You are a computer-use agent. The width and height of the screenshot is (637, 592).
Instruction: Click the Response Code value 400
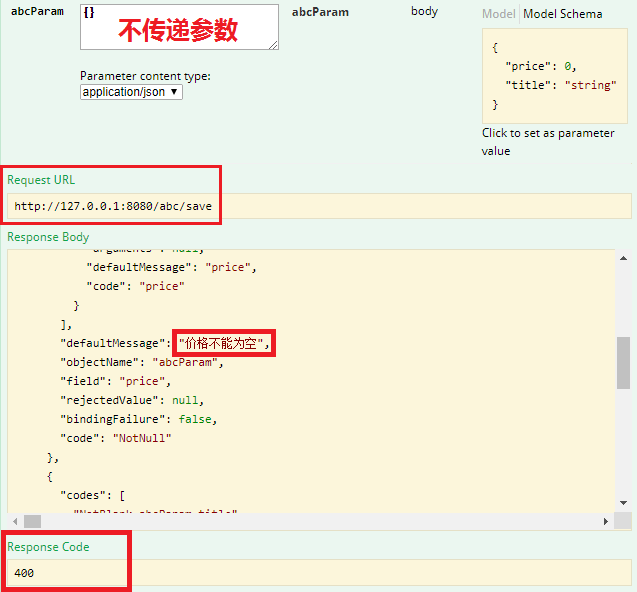[x=24, y=573]
